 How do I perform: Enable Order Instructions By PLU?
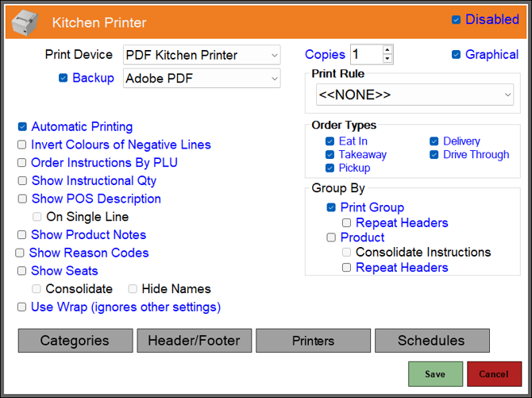22,163
